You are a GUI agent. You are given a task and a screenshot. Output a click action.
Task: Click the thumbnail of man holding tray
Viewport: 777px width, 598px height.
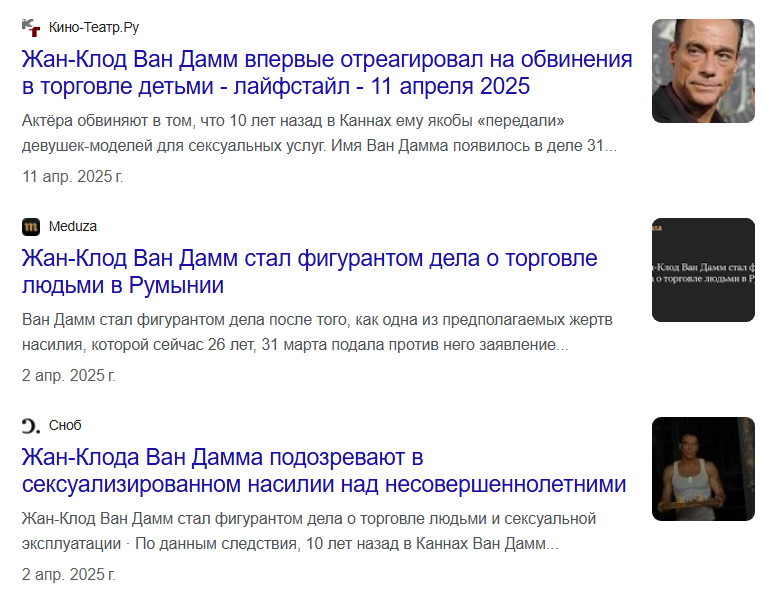703,469
